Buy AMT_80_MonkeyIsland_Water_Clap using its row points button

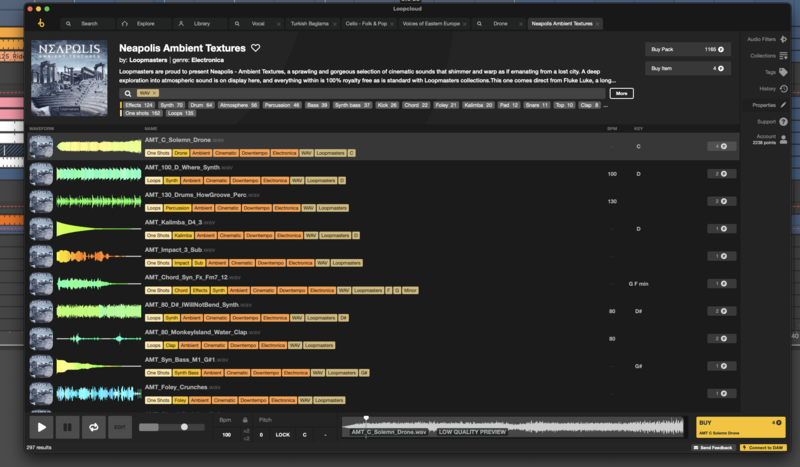pyautogui.click(x=721, y=338)
